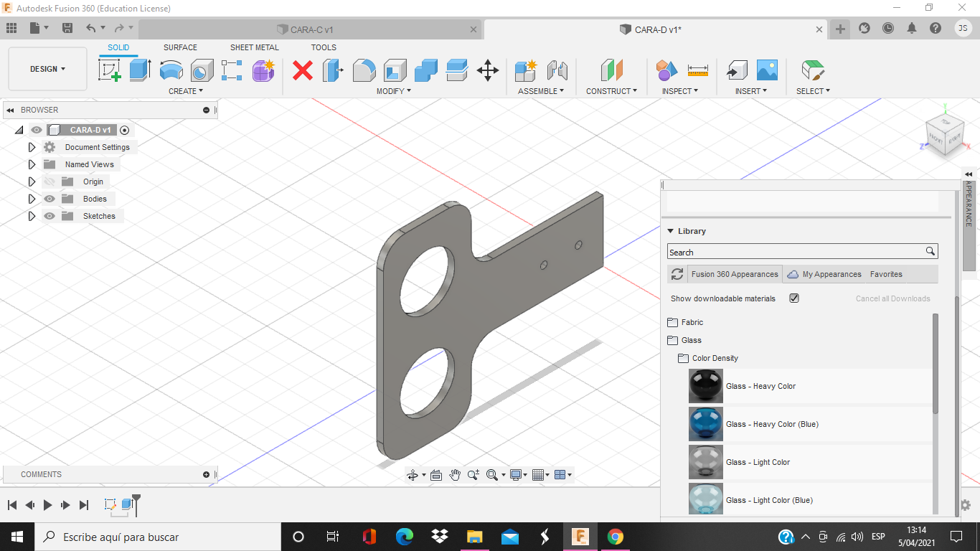
Task: Click the Glass - Light Color (Blue) swatch
Action: 706,499
